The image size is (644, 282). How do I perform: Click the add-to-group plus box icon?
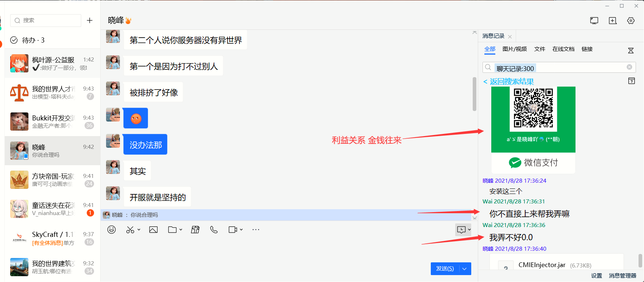point(613,21)
